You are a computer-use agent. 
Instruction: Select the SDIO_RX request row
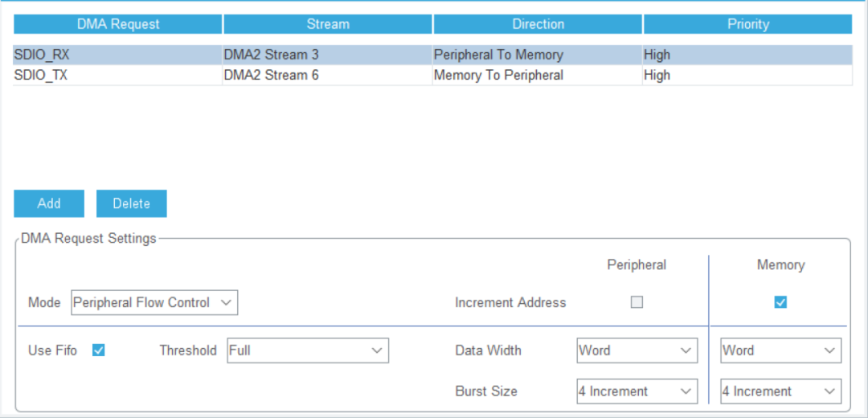coord(41,55)
